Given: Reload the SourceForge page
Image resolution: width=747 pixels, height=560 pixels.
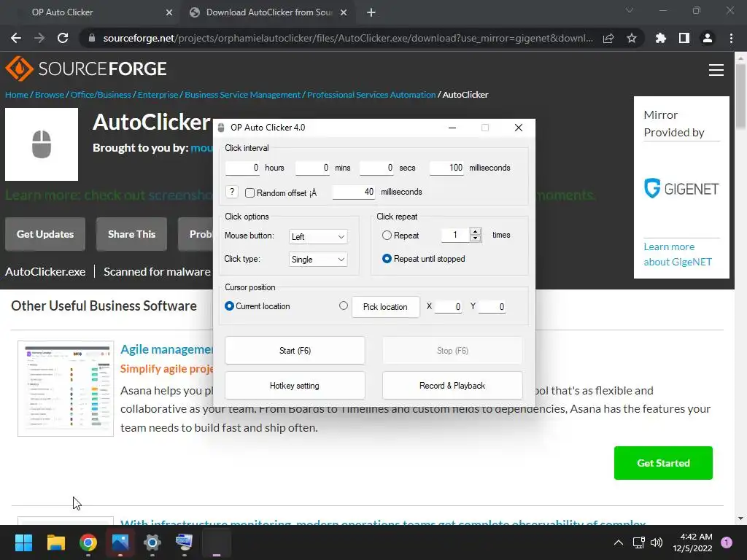Looking at the screenshot, I should point(63,38).
